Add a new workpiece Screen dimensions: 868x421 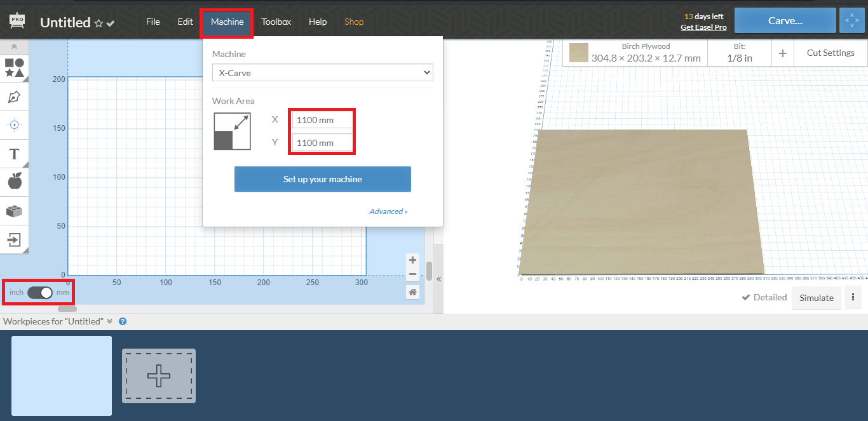pyautogui.click(x=159, y=376)
